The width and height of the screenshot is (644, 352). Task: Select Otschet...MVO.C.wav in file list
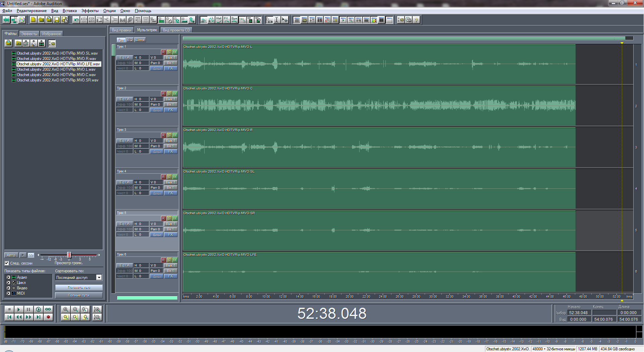click(x=56, y=75)
